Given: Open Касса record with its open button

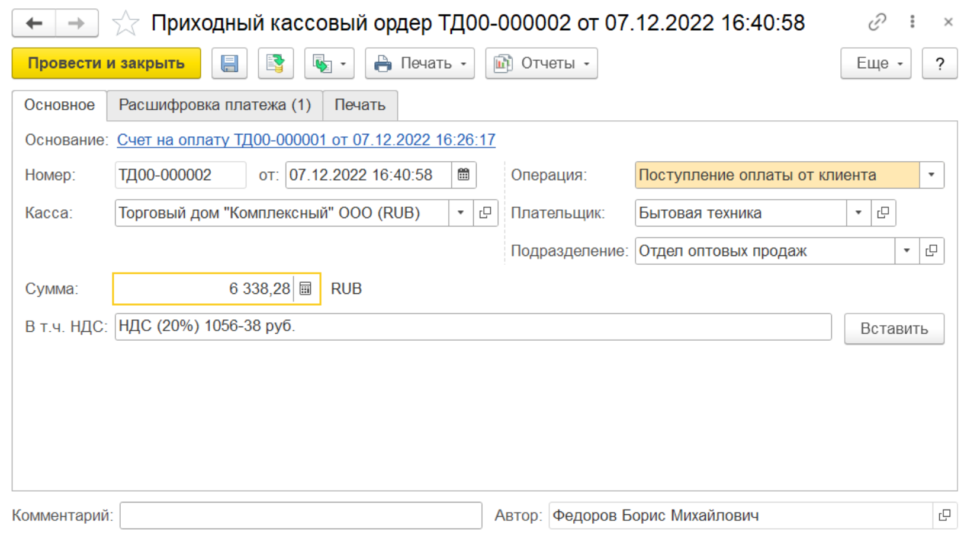Looking at the screenshot, I should tap(485, 213).
